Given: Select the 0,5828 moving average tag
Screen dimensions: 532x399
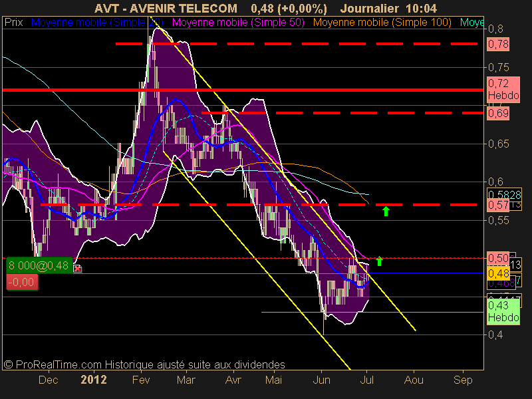Looking at the screenshot, I should [504, 195].
